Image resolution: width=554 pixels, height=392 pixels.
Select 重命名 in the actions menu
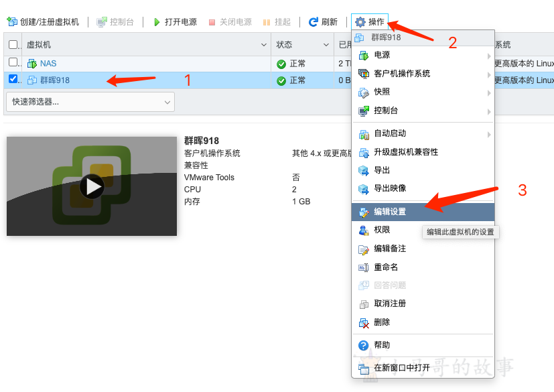pyautogui.click(x=423, y=267)
